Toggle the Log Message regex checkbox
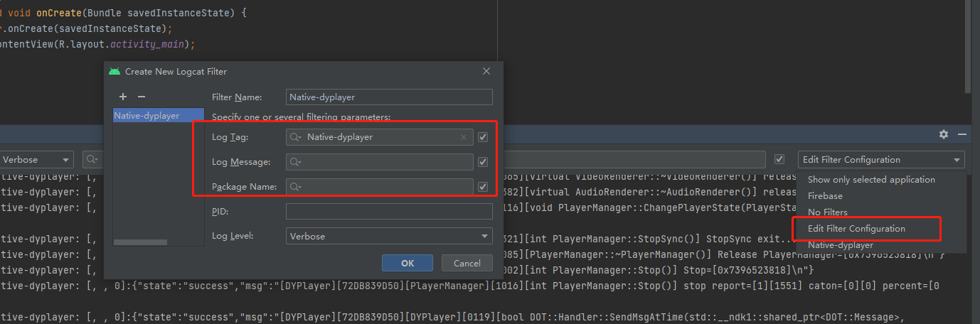The image size is (980, 324). pyautogui.click(x=483, y=162)
